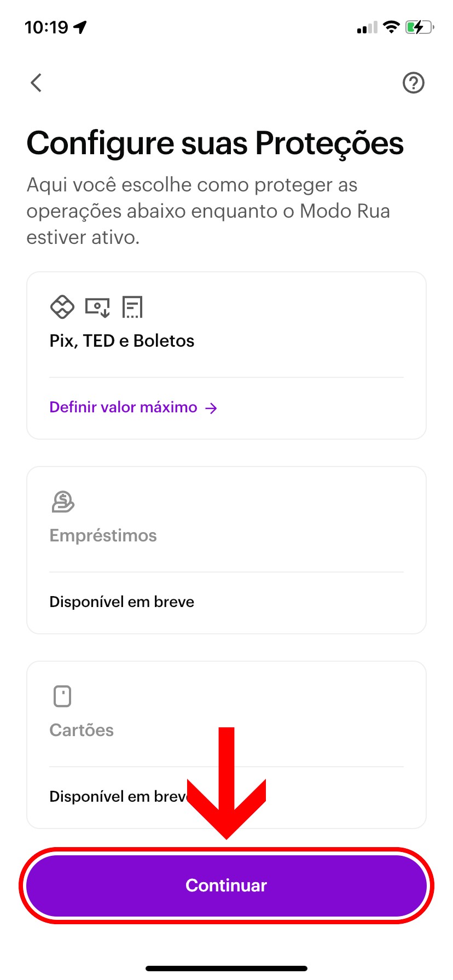Tap the Cartões card title
The width and height of the screenshot is (453, 980).
(x=82, y=730)
